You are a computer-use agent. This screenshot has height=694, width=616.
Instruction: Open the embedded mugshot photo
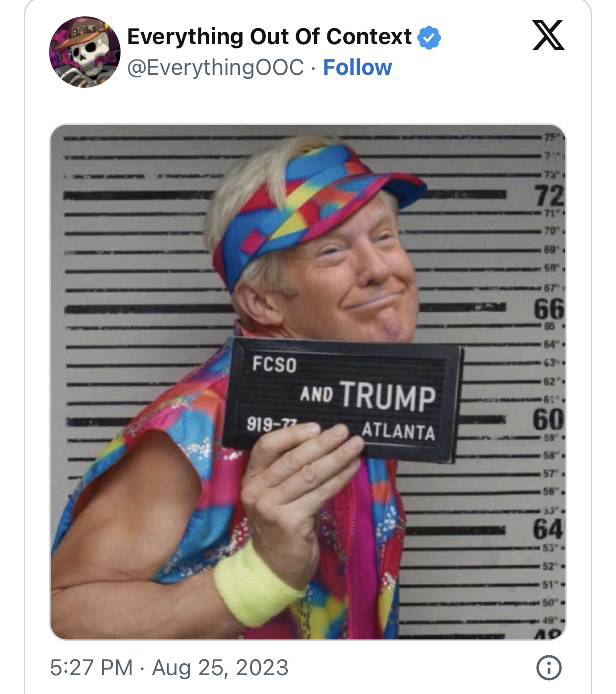point(308,382)
